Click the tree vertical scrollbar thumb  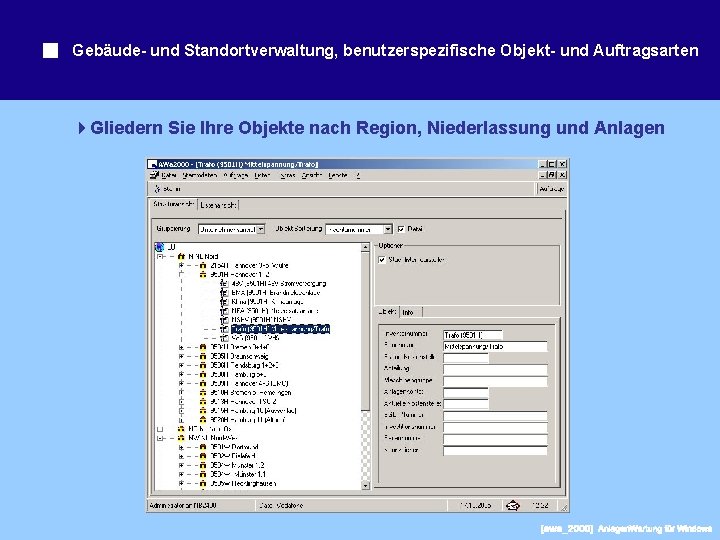pyautogui.click(x=366, y=331)
